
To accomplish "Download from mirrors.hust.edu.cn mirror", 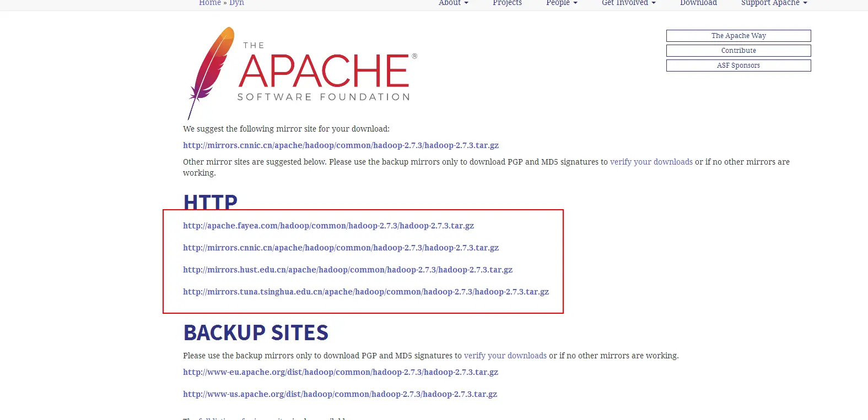I will pyautogui.click(x=348, y=270).
